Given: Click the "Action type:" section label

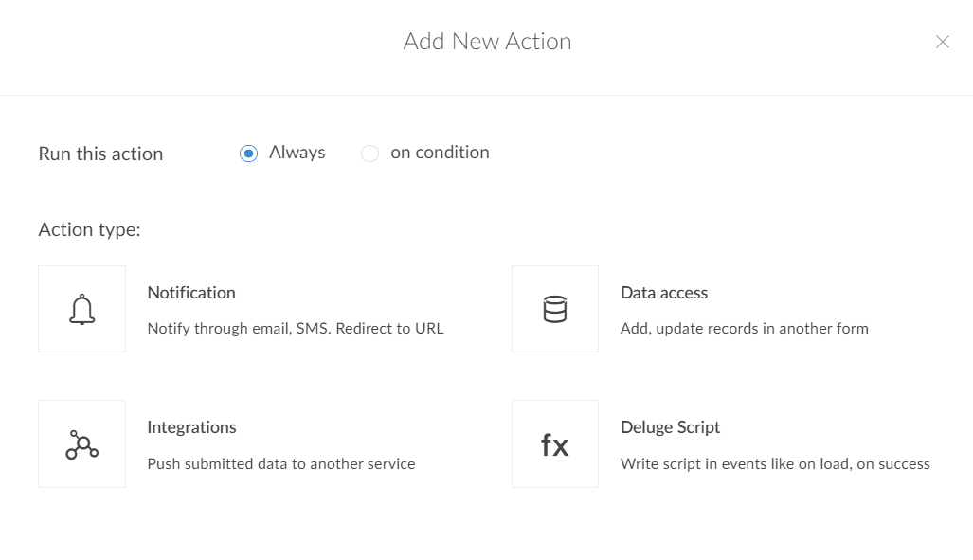Looking at the screenshot, I should click(89, 229).
